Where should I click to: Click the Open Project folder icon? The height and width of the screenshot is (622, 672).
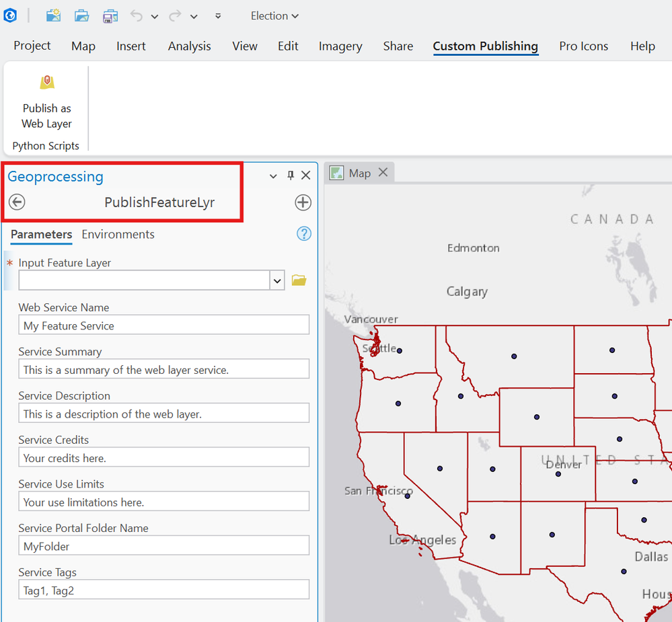point(81,16)
